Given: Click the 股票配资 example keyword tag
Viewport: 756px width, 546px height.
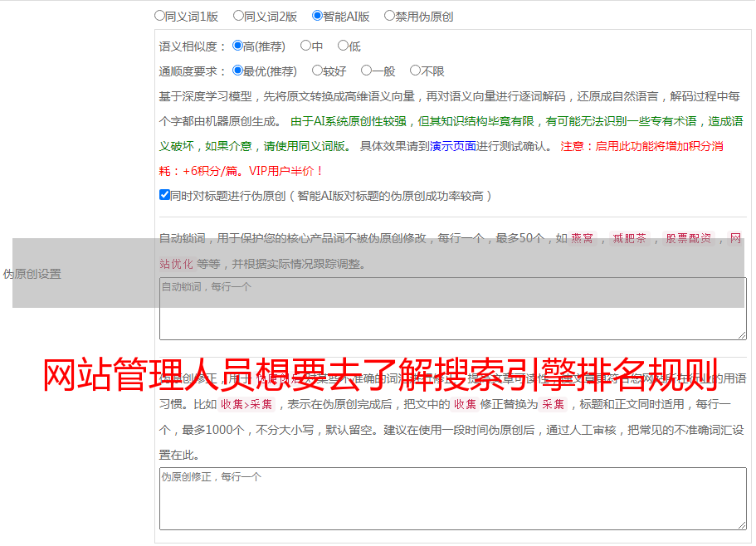Looking at the screenshot, I should [x=689, y=238].
